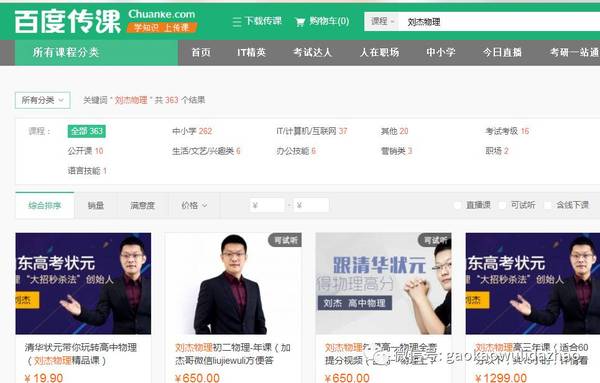Image resolution: width=600 pixels, height=383 pixels.
Task: Click the ¥1299.00 price
Action: (x=501, y=378)
